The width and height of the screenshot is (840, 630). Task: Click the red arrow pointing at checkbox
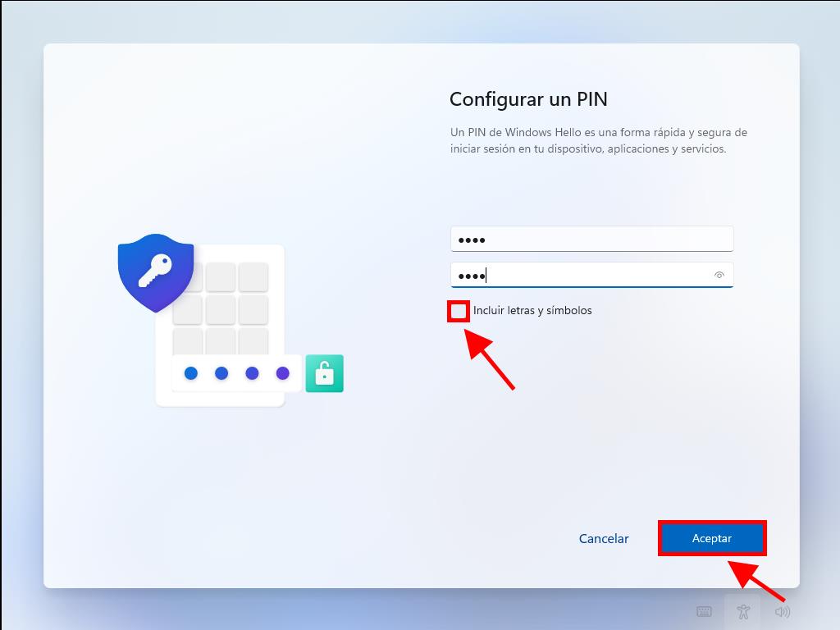pyautogui.click(x=489, y=359)
